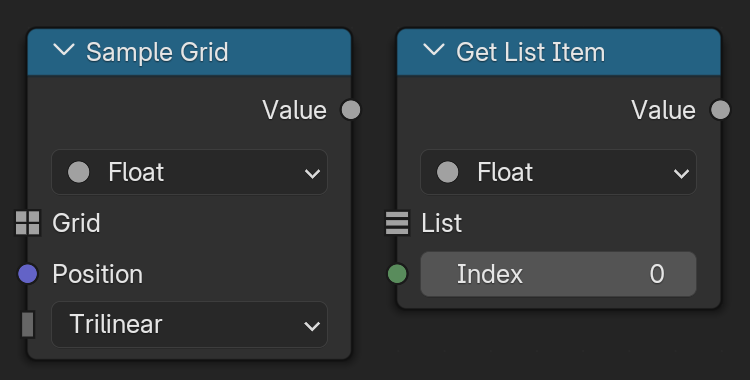This screenshot has height=380, width=750.
Task: Click the Position label
Action: tap(98, 274)
